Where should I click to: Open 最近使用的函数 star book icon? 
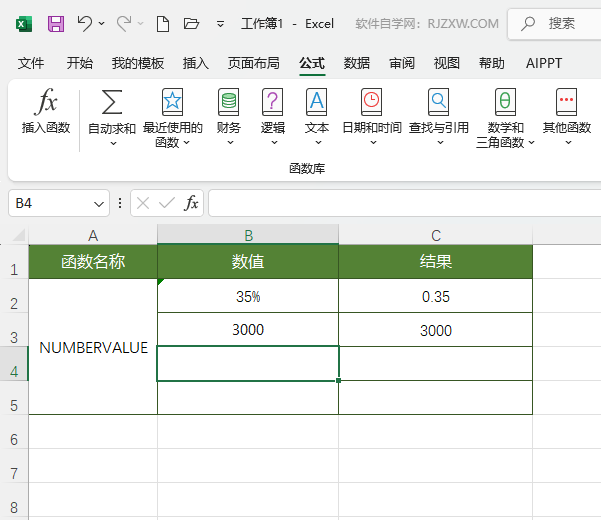(x=172, y=102)
